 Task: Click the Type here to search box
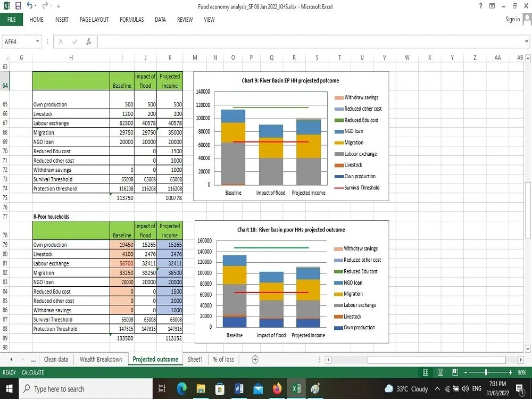[x=86, y=389]
